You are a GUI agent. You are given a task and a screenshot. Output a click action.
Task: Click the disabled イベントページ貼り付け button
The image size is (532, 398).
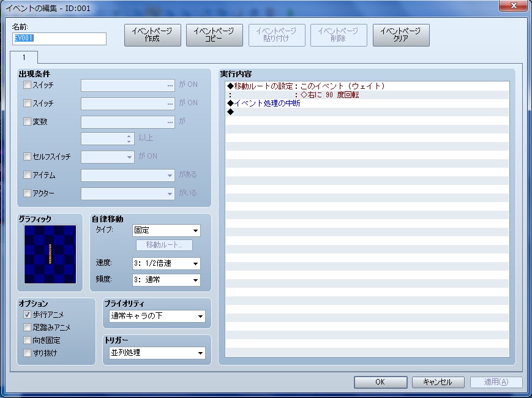click(277, 35)
